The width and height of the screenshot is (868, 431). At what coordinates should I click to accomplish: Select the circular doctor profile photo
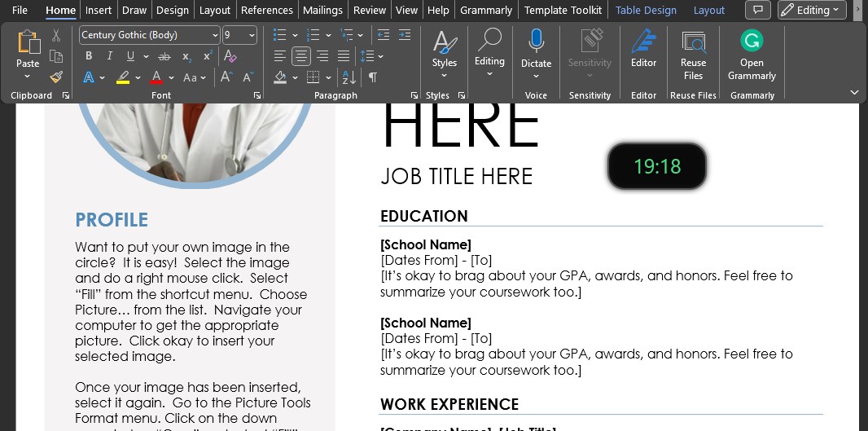pyautogui.click(x=195, y=146)
